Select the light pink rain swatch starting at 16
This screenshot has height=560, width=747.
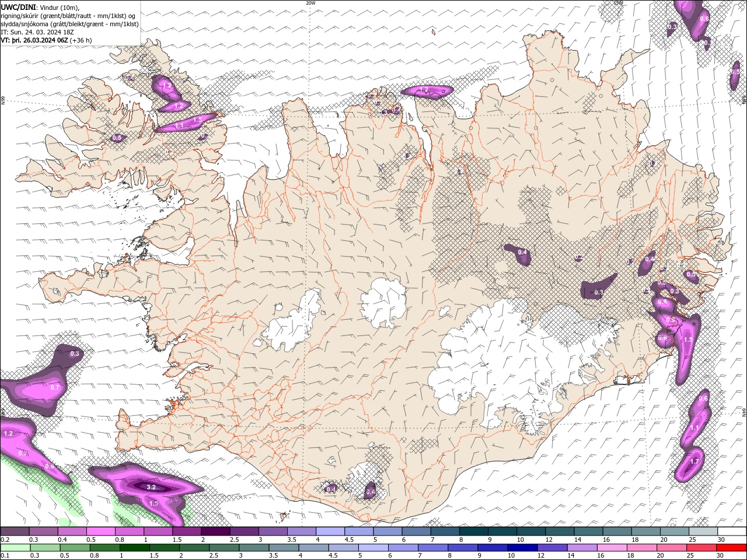(x=611, y=548)
